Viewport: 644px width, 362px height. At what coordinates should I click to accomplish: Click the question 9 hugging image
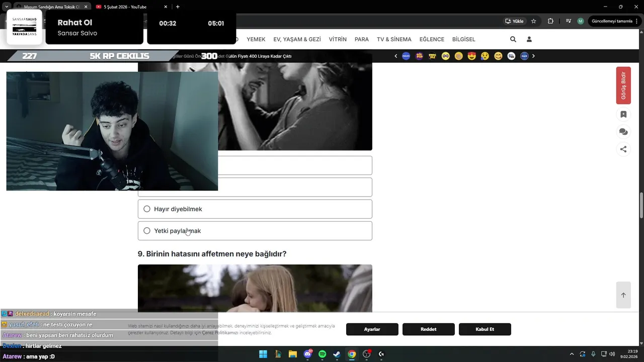pos(255,288)
